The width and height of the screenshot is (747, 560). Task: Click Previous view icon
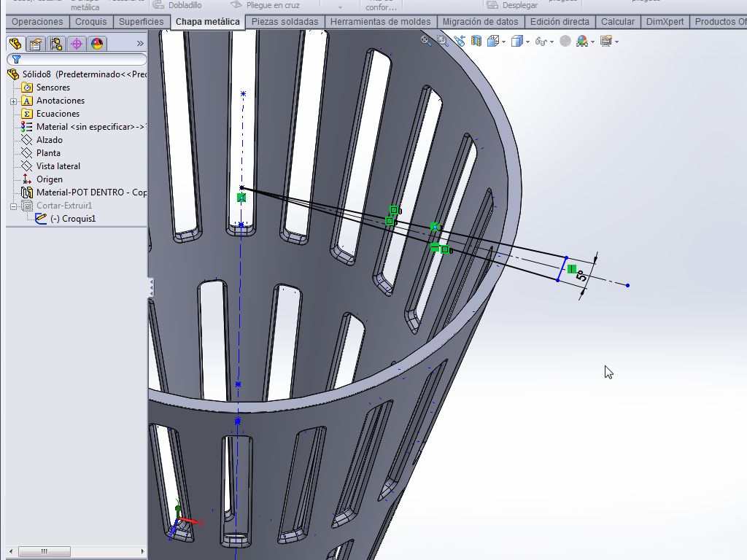coord(460,41)
